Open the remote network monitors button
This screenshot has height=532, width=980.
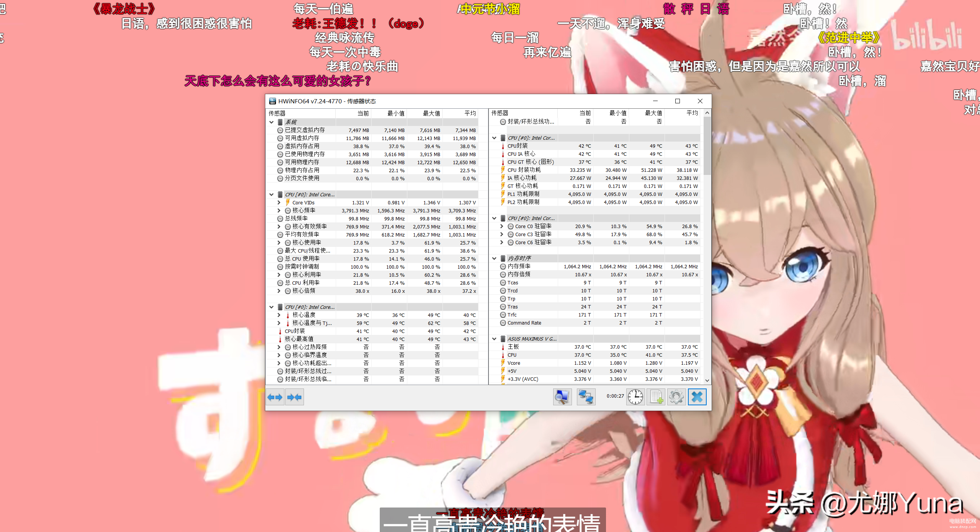pos(586,397)
